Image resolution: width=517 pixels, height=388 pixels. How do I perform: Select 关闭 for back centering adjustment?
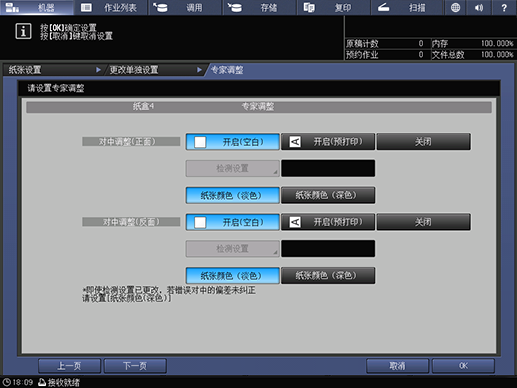(x=423, y=222)
